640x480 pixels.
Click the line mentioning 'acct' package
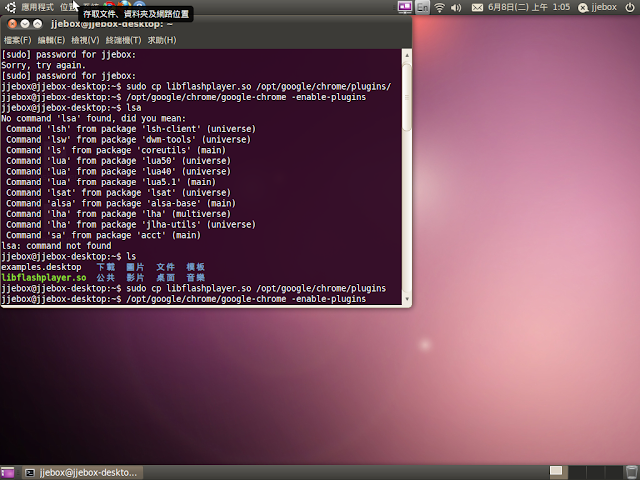103,235
